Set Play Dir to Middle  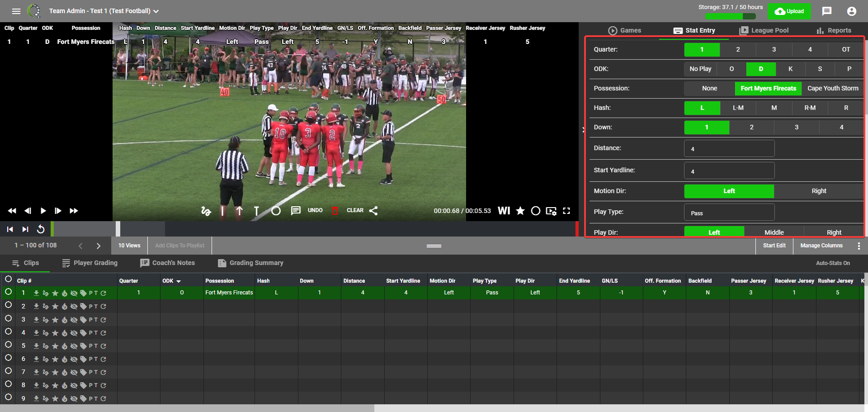pyautogui.click(x=774, y=232)
